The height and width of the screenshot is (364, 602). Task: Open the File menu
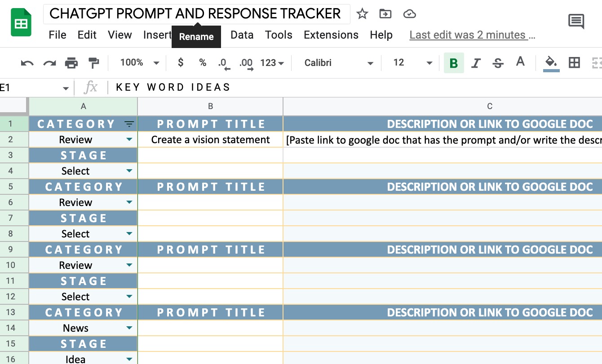pyautogui.click(x=58, y=35)
